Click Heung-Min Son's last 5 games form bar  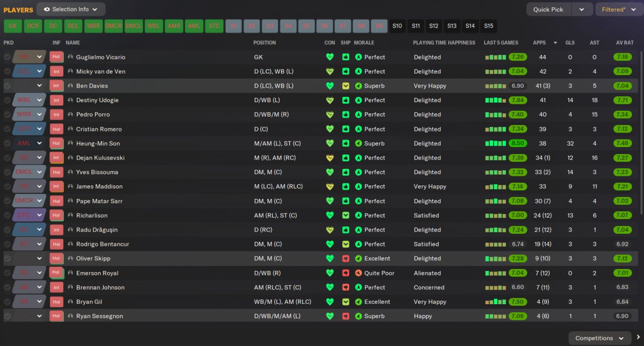496,144
